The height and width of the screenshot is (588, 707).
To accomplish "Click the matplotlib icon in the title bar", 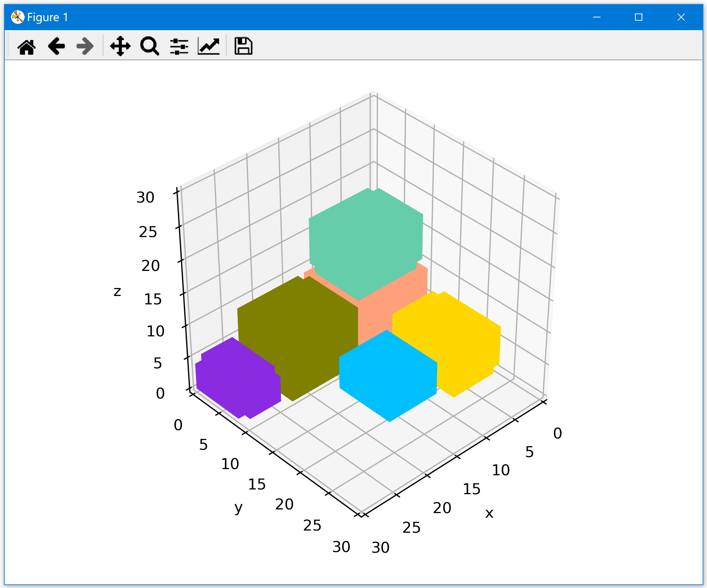I will pyautogui.click(x=17, y=17).
